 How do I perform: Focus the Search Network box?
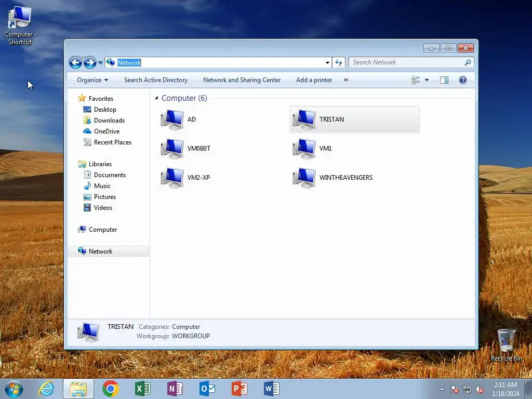point(406,62)
